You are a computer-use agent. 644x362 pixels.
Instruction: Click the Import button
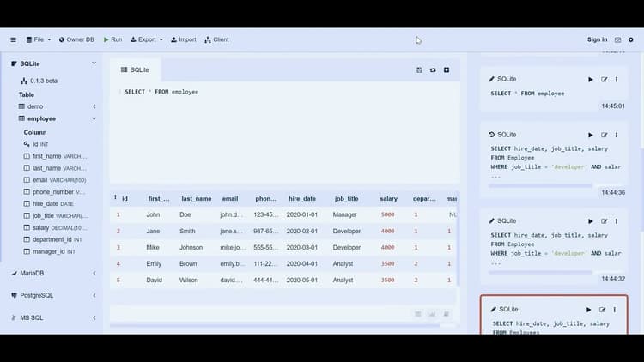[x=183, y=39]
